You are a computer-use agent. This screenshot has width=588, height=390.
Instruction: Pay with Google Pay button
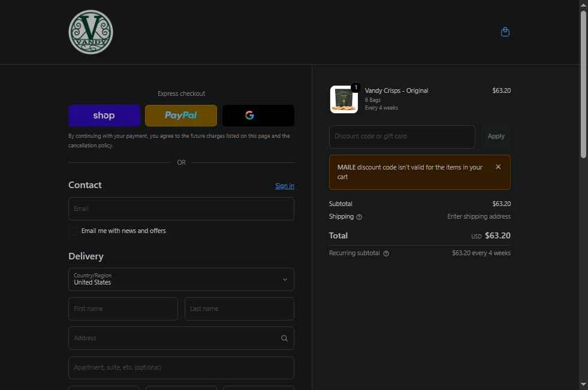pyautogui.click(x=258, y=116)
